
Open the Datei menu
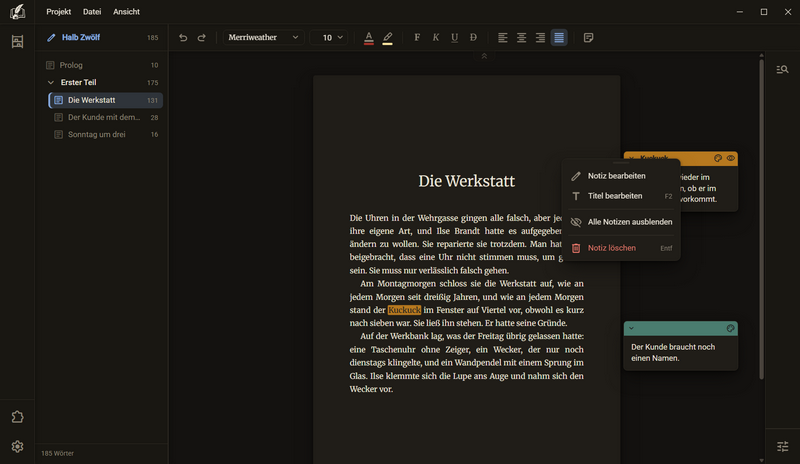92,11
